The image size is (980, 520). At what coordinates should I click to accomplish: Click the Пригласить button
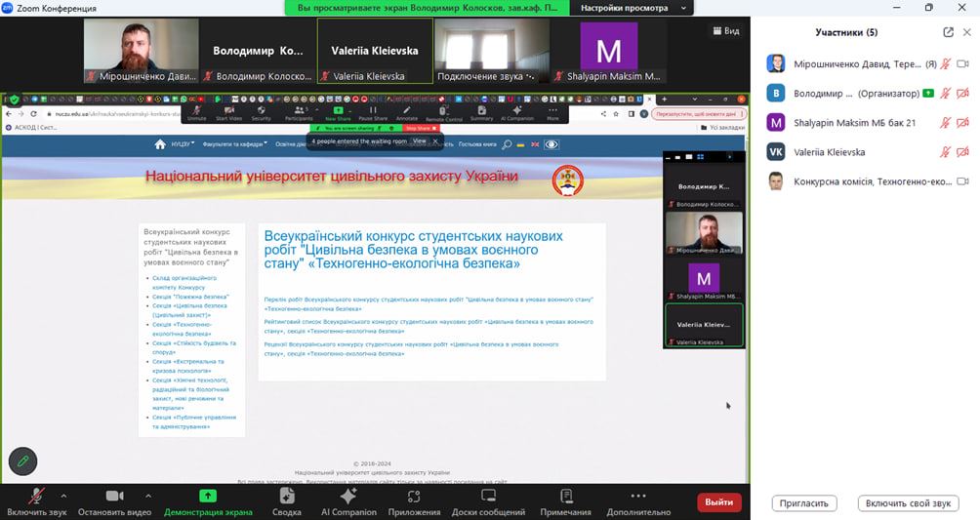click(804, 503)
